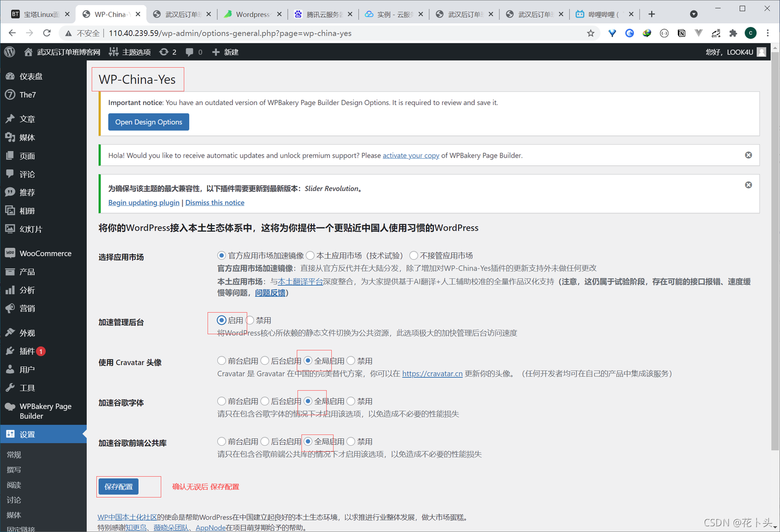
Task: Switch to the 腾讯云服务 browser tab
Action: (322, 15)
